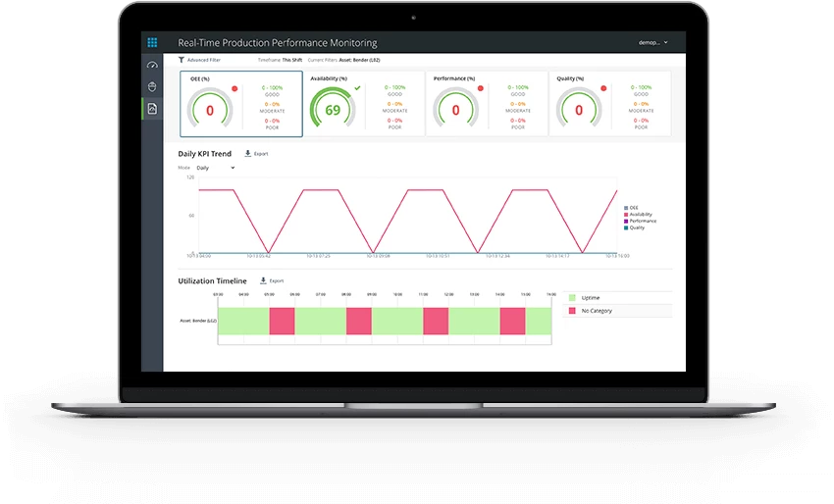Click the OEE red status indicator dot
The width and height of the screenshot is (834, 504).
[235, 89]
